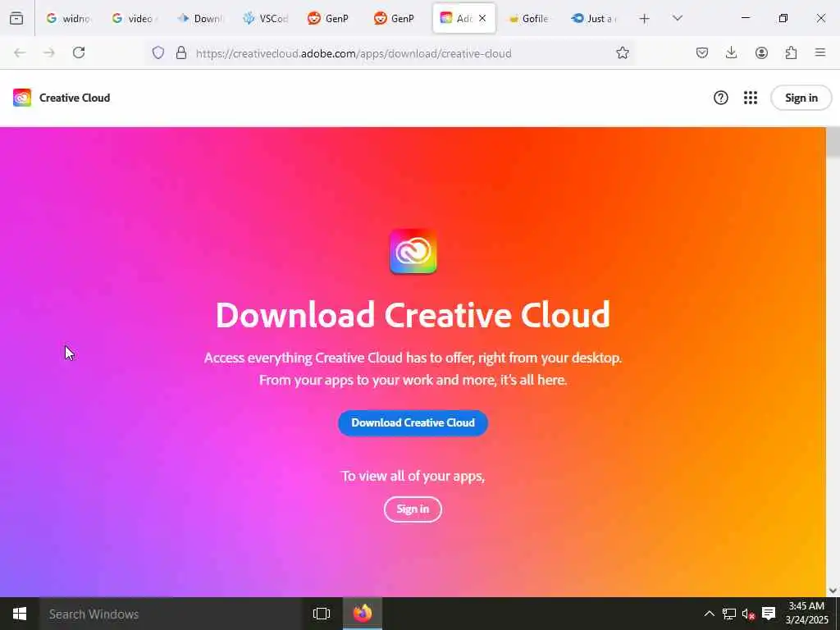The width and height of the screenshot is (840, 630).
Task: Go forward one page
Action: coord(49,52)
